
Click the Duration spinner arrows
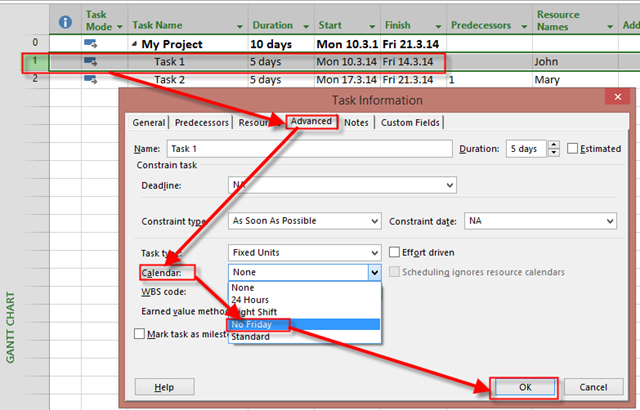554,149
